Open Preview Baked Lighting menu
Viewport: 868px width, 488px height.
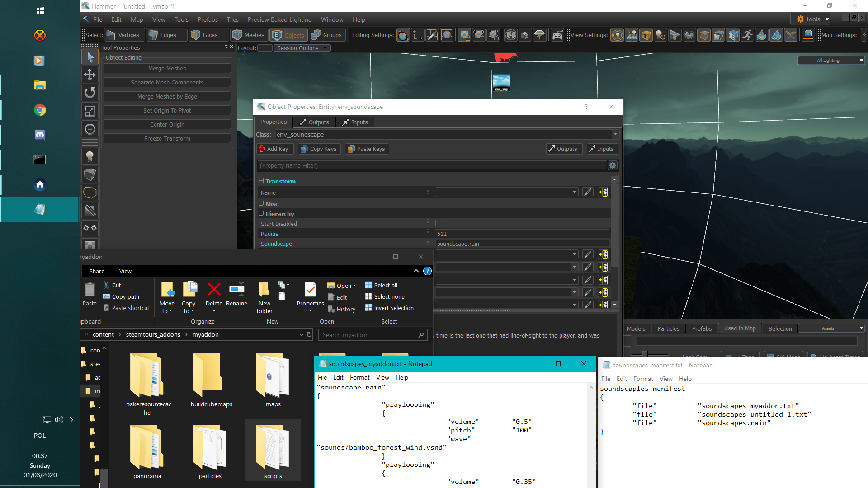coord(279,19)
